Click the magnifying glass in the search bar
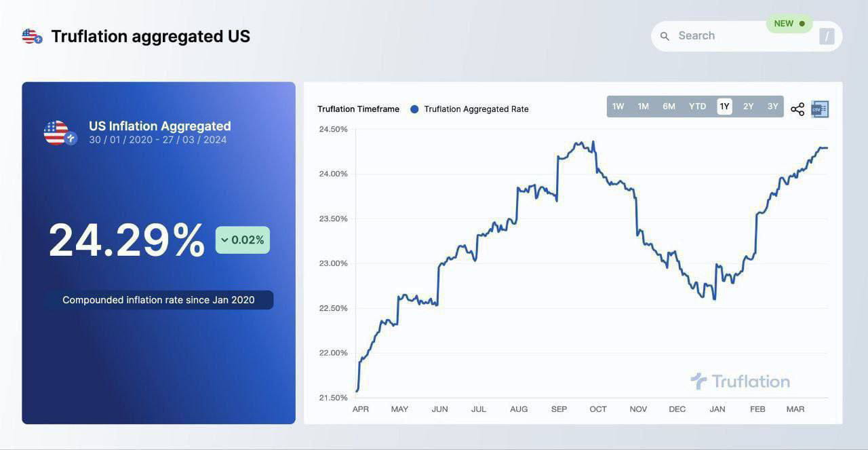Screen dimensions: 868x450 [665, 35]
